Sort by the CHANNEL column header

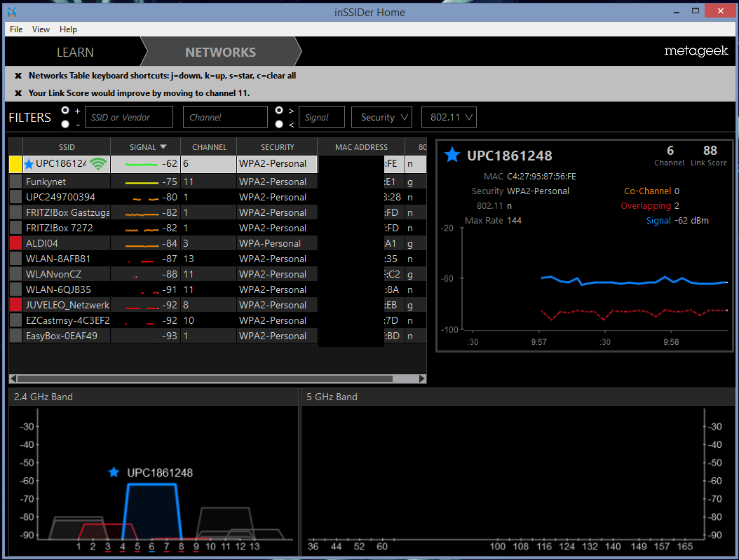pyautogui.click(x=209, y=147)
